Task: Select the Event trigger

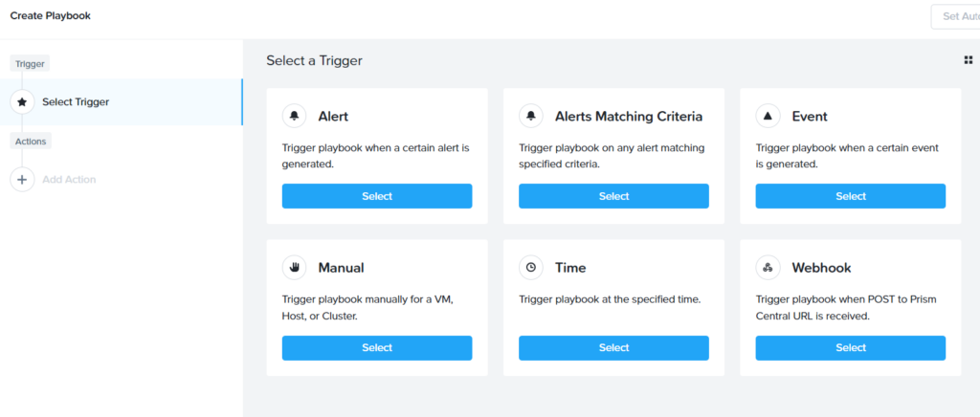Action: (x=851, y=196)
